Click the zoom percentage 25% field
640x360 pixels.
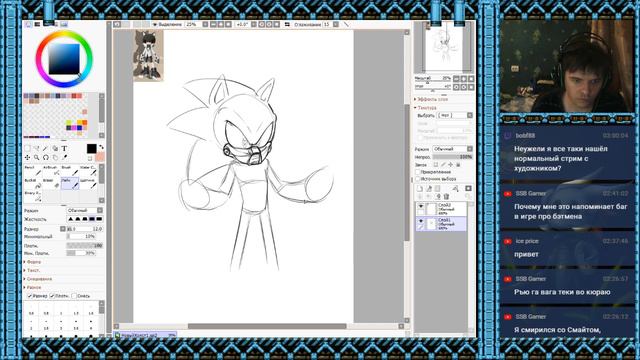193,24
